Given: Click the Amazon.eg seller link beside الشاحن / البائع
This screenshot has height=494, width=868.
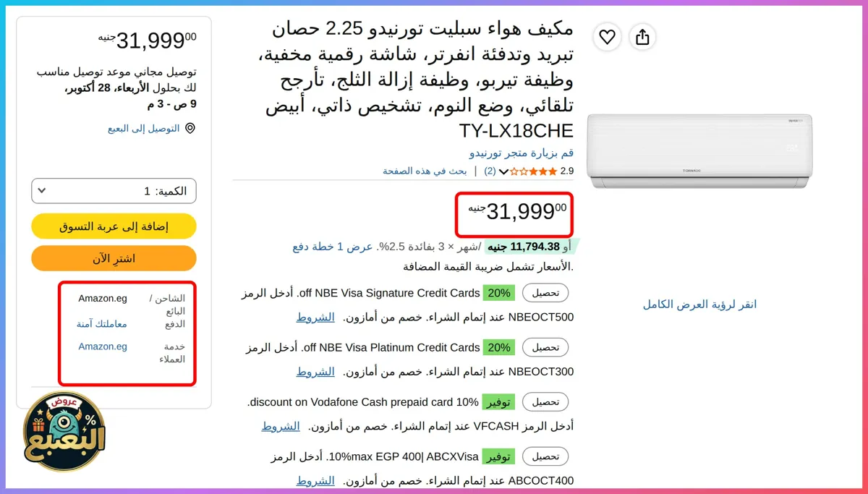Looking at the screenshot, I should coord(103,299).
